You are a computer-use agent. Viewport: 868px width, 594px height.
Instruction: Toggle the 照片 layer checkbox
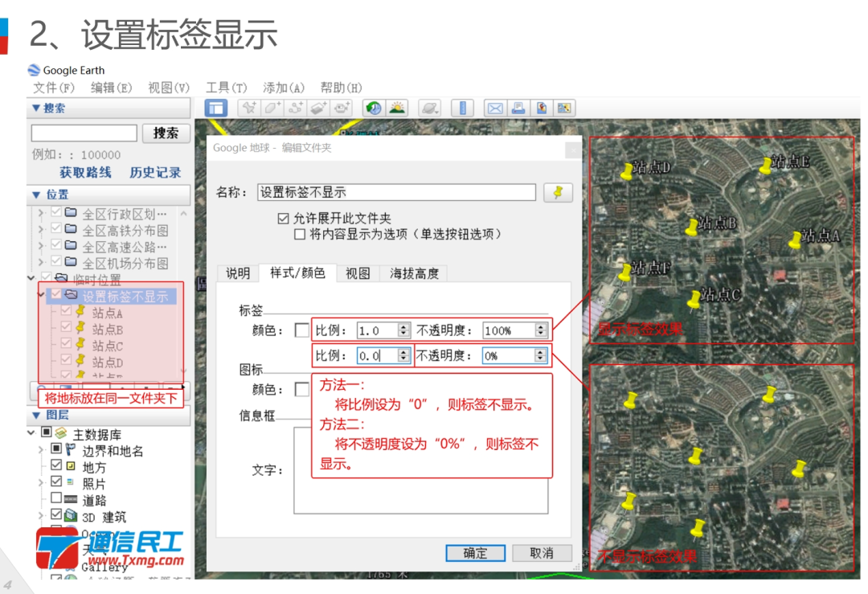[56, 481]
